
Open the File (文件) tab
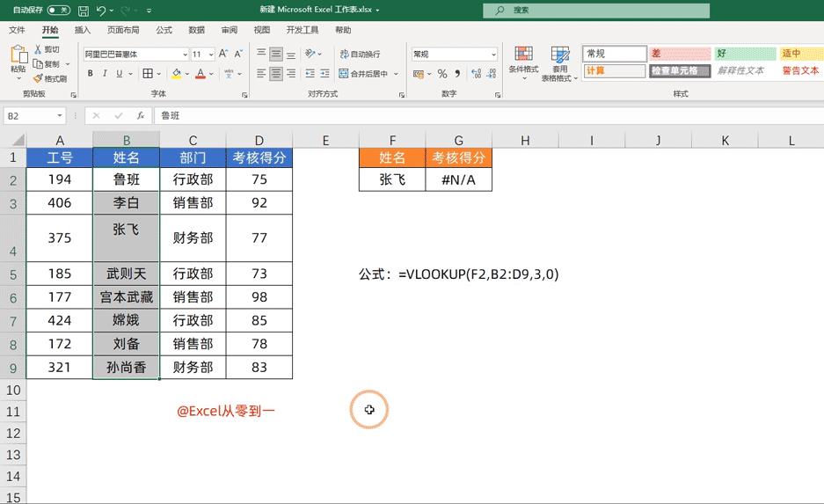point(17,30)
